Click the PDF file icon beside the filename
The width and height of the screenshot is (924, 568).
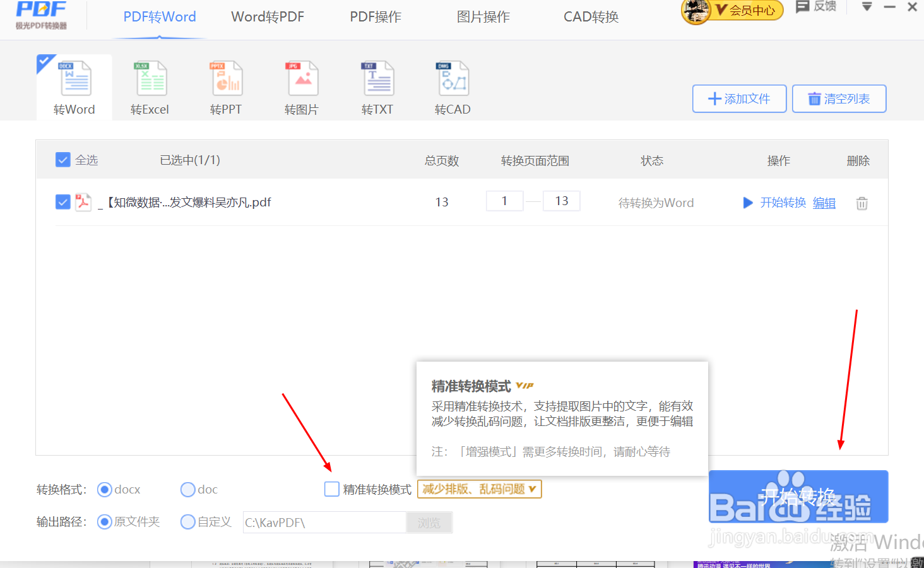pos(83,202)
